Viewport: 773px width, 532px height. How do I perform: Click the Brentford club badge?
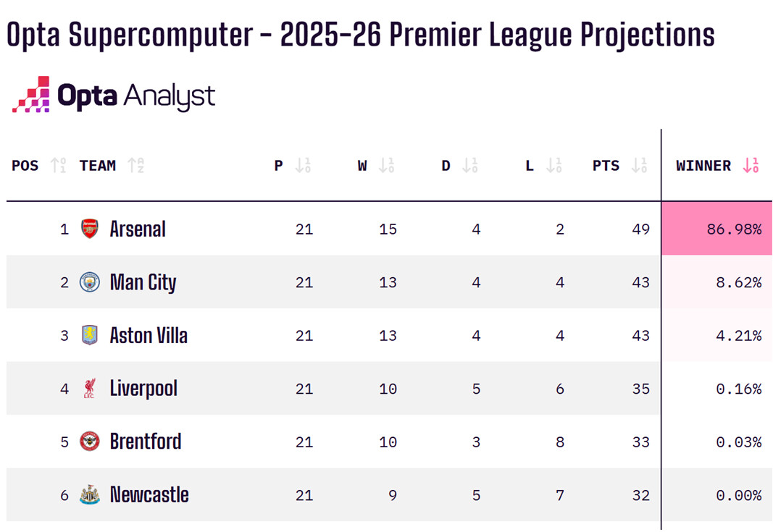click(x=90, y=442)
